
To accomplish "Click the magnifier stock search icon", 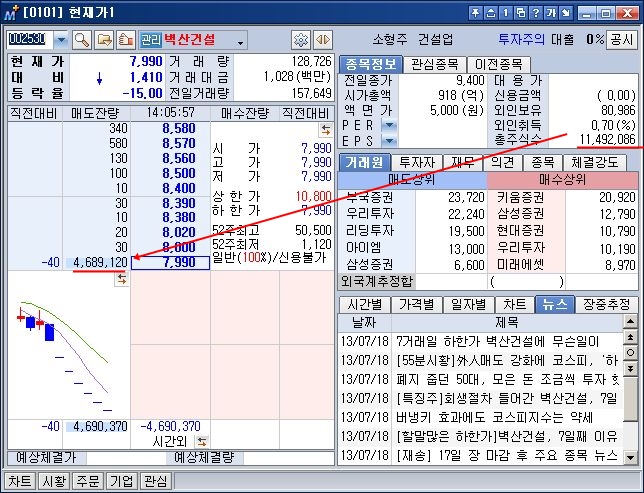I will (x=82, y=40).
